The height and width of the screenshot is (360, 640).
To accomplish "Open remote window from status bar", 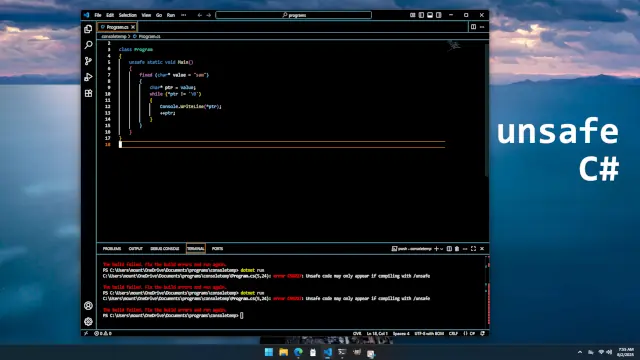I will 86,333.
